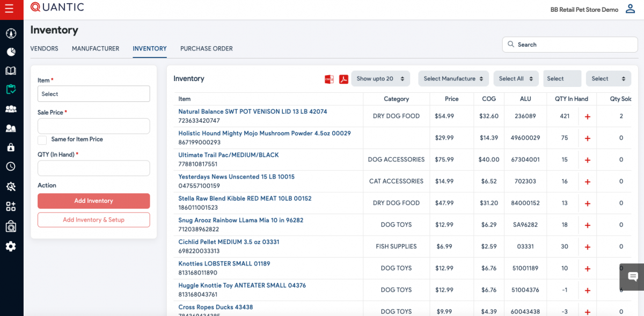Image resolution: width=644 pixels, height=316 pixels.
Task: Click the Select field beside Select All
Action: click(x=562, y=78)
